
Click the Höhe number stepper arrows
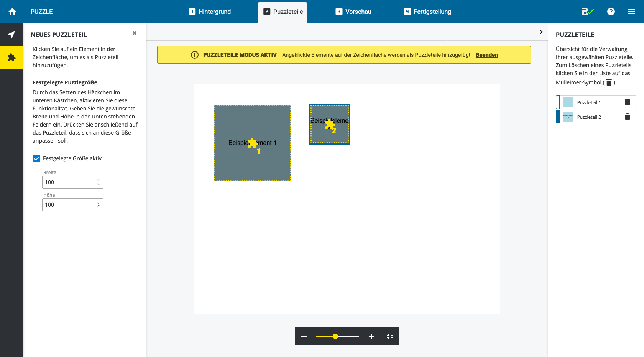[x=99, y=205]
